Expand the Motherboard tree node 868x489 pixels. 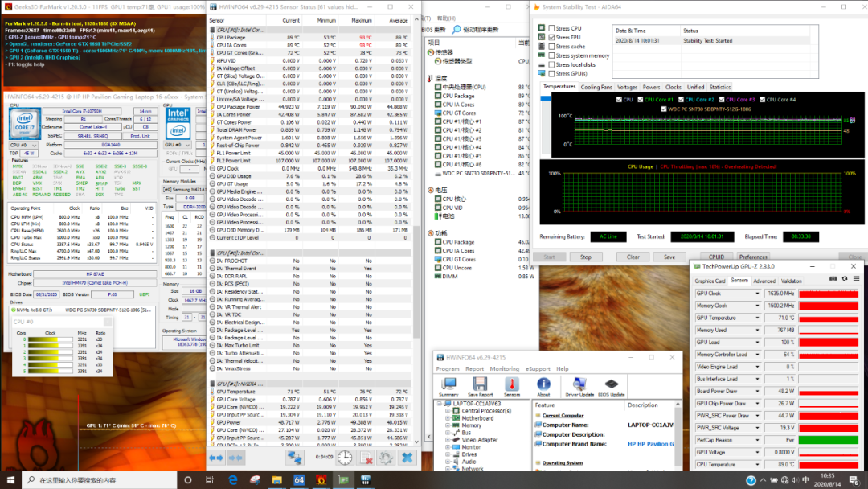pyautogui.click(x=448, y=418)
